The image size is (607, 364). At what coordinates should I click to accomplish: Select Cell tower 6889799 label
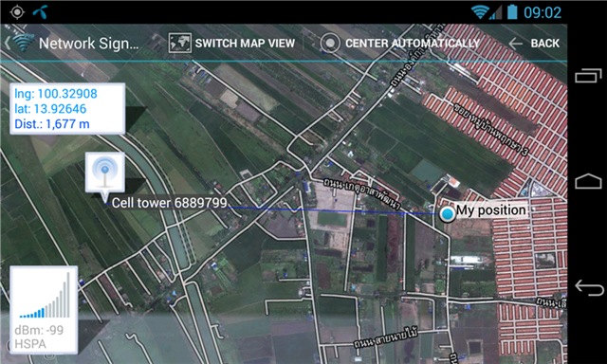coord(169,203)
